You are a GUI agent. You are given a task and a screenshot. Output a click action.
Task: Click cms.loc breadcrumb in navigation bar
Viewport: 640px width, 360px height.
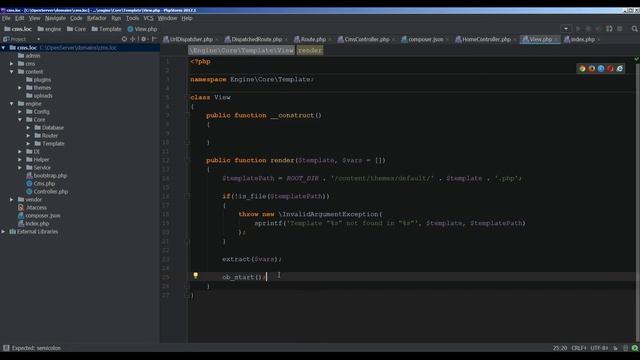[x=18, y=29]
